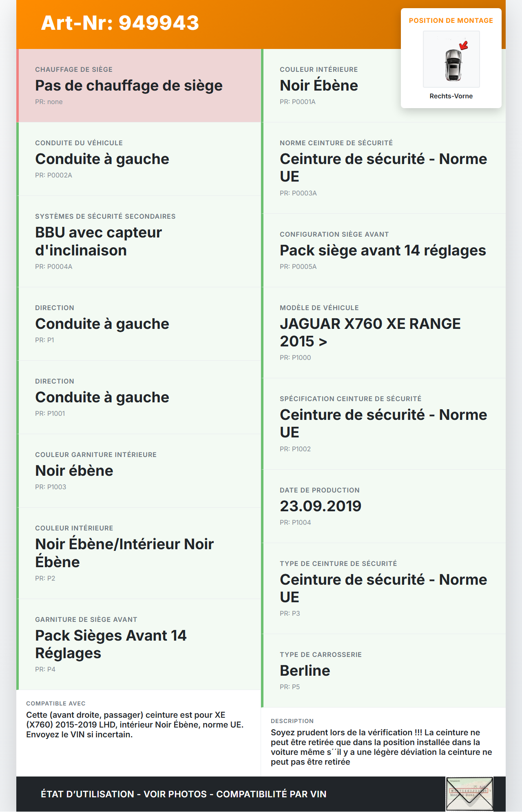
Task: Select the Pas de chauffage de siège card
Action: click(128, 86)
